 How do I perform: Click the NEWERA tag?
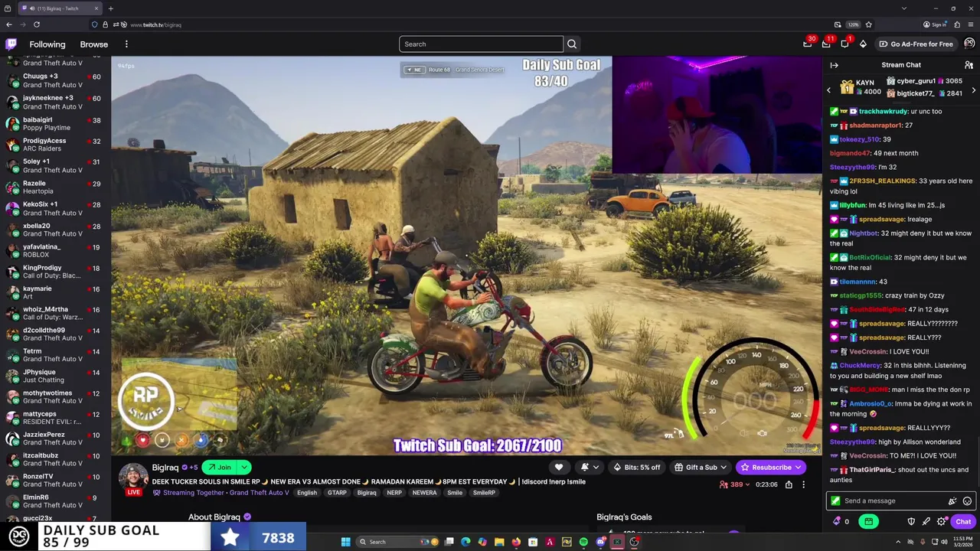pos(425,493)
